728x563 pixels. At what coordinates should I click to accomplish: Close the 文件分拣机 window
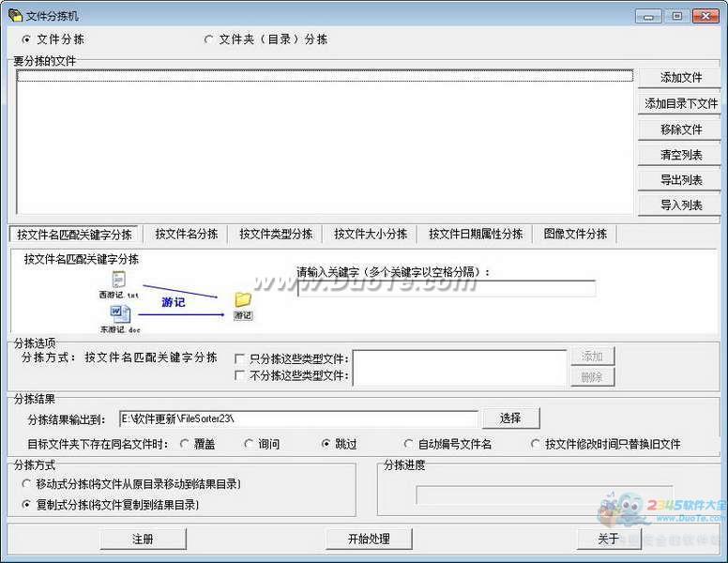[x=705, y=16]
